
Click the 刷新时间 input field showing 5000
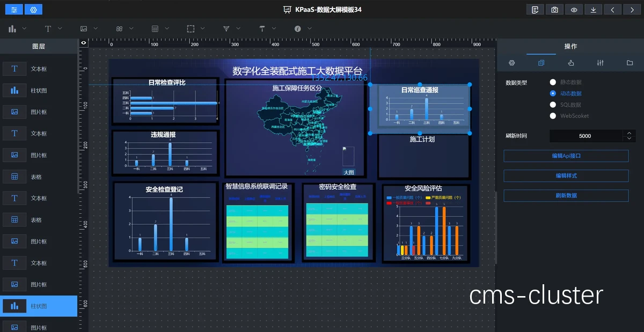[x=586, y=136]
